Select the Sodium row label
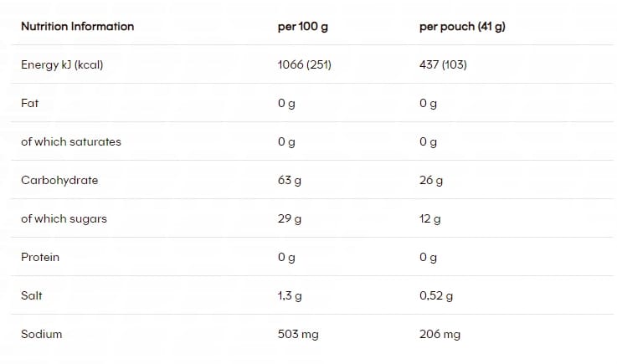 click(x=42, y=334)
